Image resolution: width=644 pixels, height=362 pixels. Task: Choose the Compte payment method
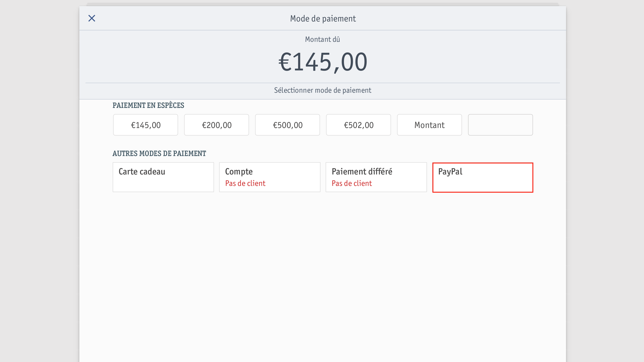[270, 177]
